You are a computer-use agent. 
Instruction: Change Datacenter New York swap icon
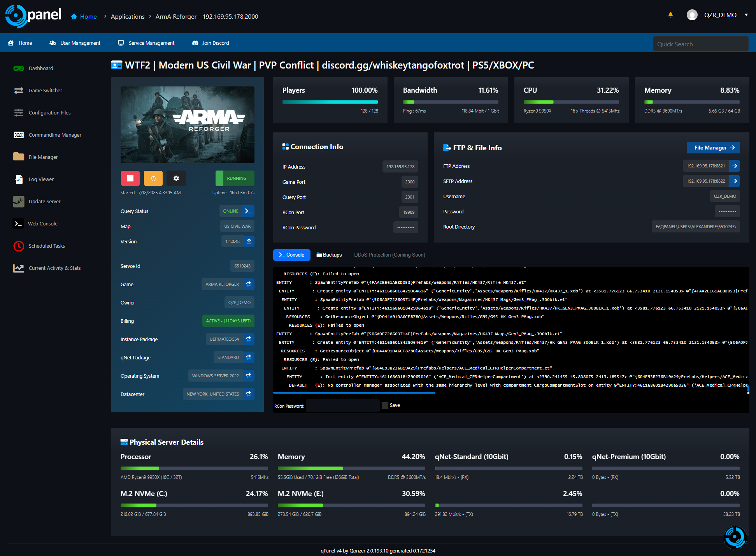pyautogui.click(x=249, y=394)
